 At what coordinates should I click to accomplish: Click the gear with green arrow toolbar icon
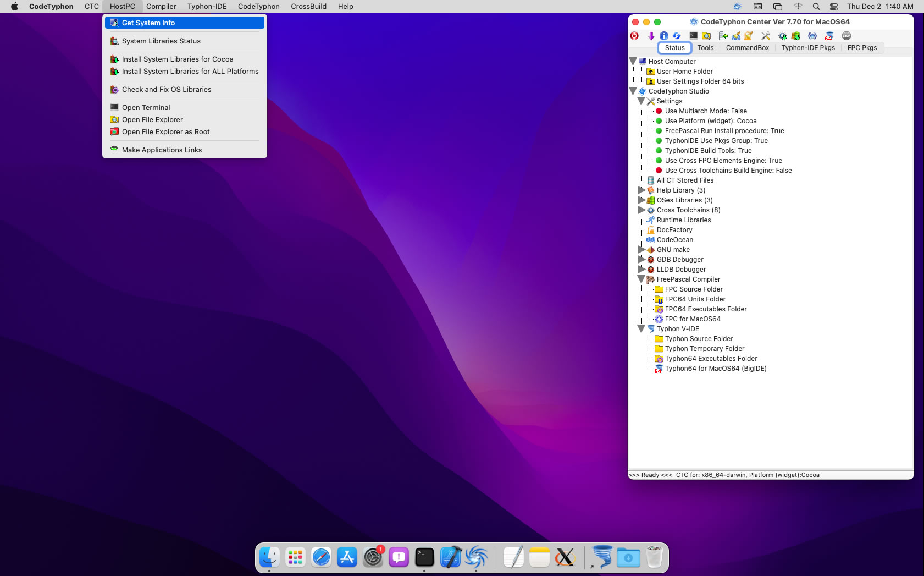(x=782, y=36)
